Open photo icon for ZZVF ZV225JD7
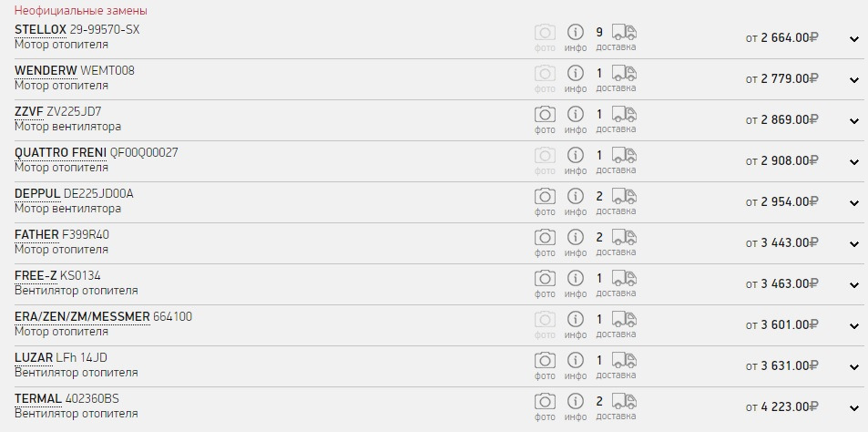The image size is (868, 432). point(545,115)
